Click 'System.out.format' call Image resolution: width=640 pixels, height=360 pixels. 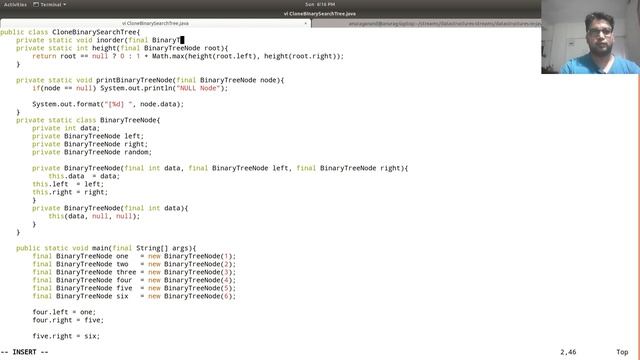[x=66, y=104]
